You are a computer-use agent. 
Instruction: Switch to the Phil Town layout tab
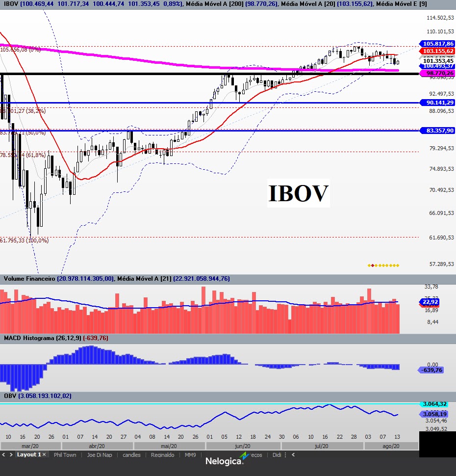coord(65,455)
